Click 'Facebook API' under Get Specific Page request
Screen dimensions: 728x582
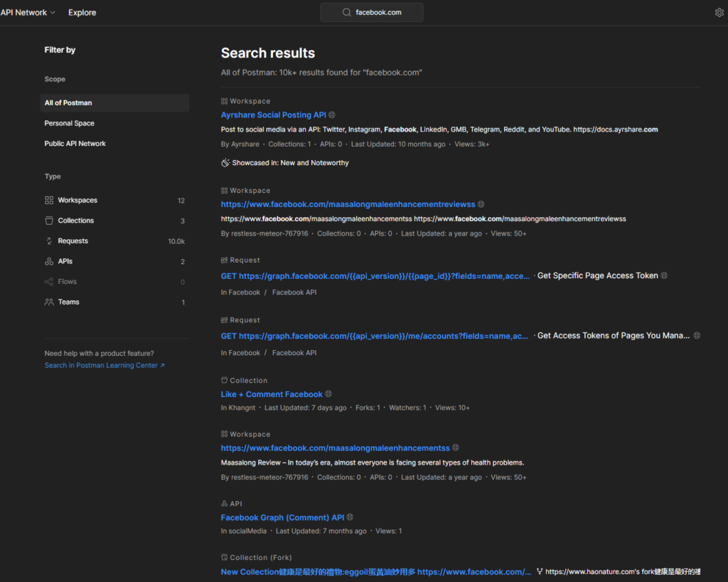click(x=294, y=292)
